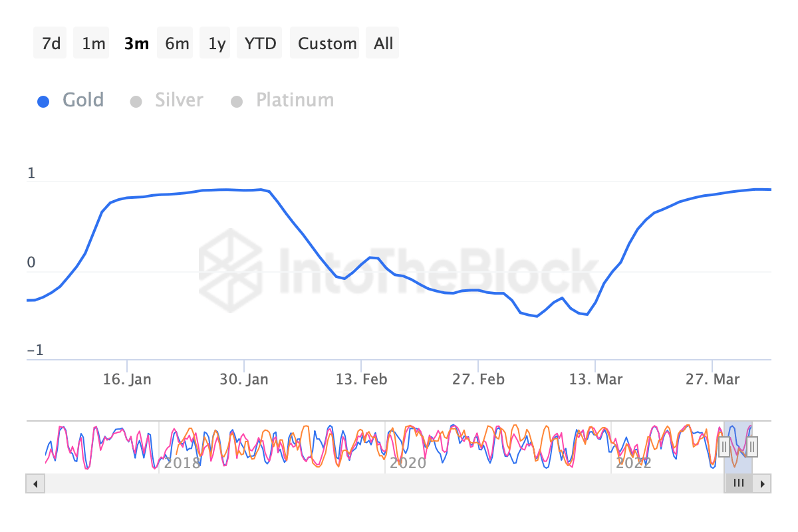Click the Gold legend blue dot

pos(43,100)
